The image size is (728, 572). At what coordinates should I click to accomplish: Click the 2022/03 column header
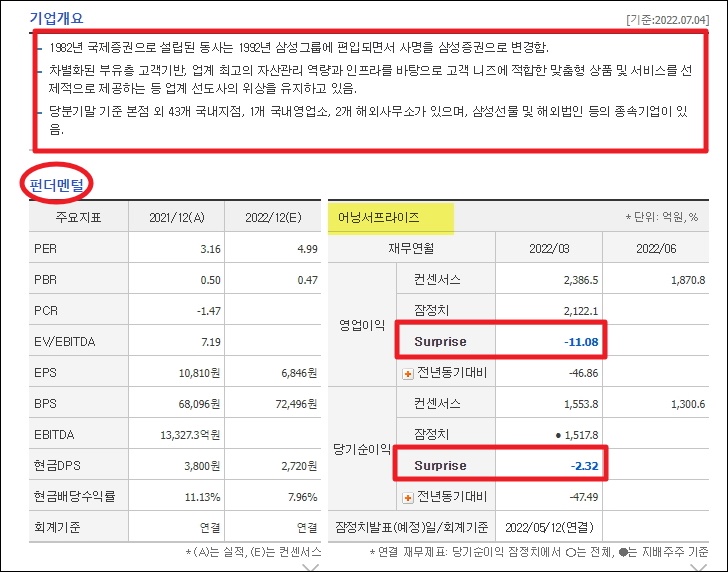[549, 248]
